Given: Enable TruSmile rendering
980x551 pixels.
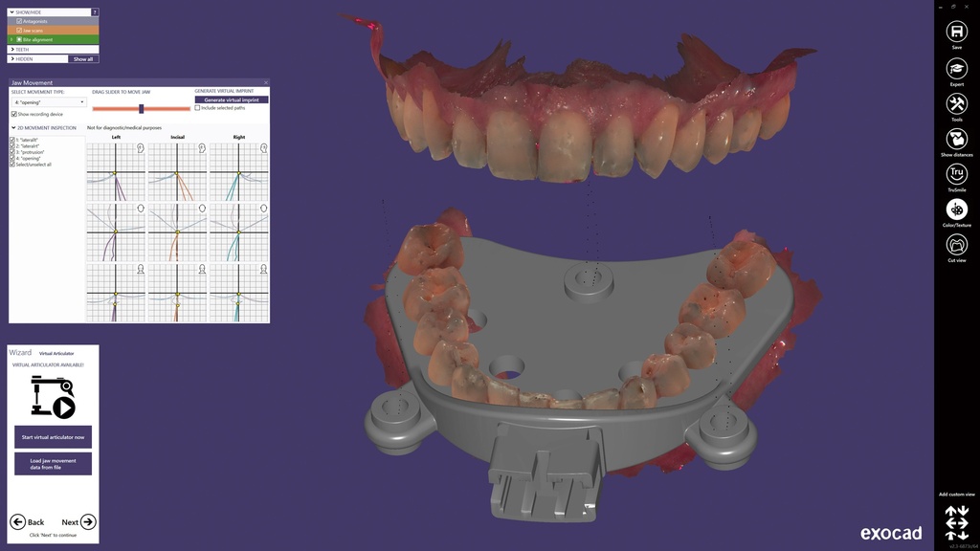Looking at the screenshot, I should (956, 175).
